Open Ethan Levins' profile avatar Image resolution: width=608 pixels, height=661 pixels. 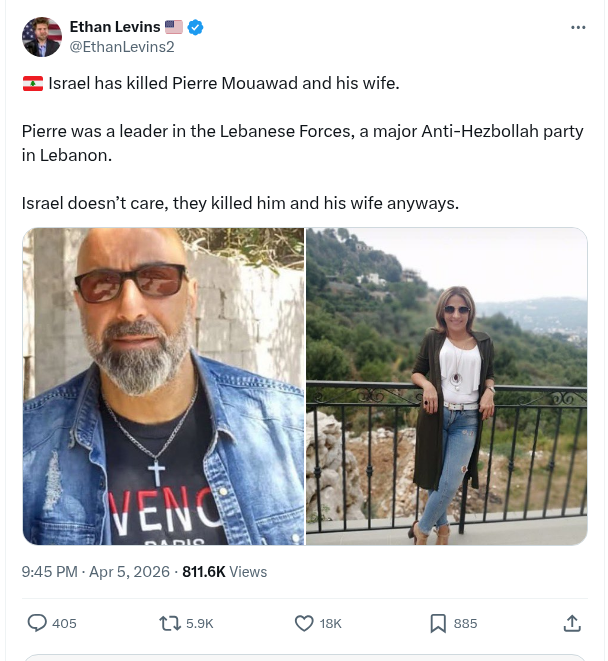42,37
